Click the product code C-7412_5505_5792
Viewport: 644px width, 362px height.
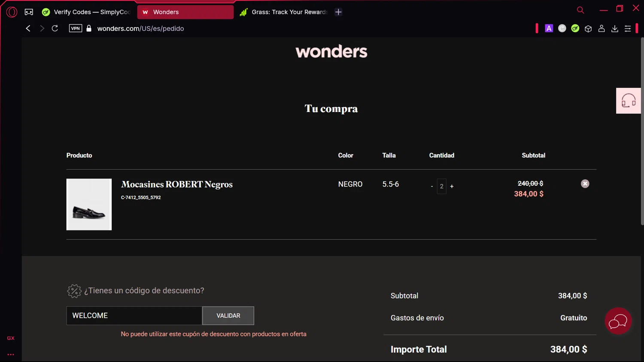click(x=141, y=197)
